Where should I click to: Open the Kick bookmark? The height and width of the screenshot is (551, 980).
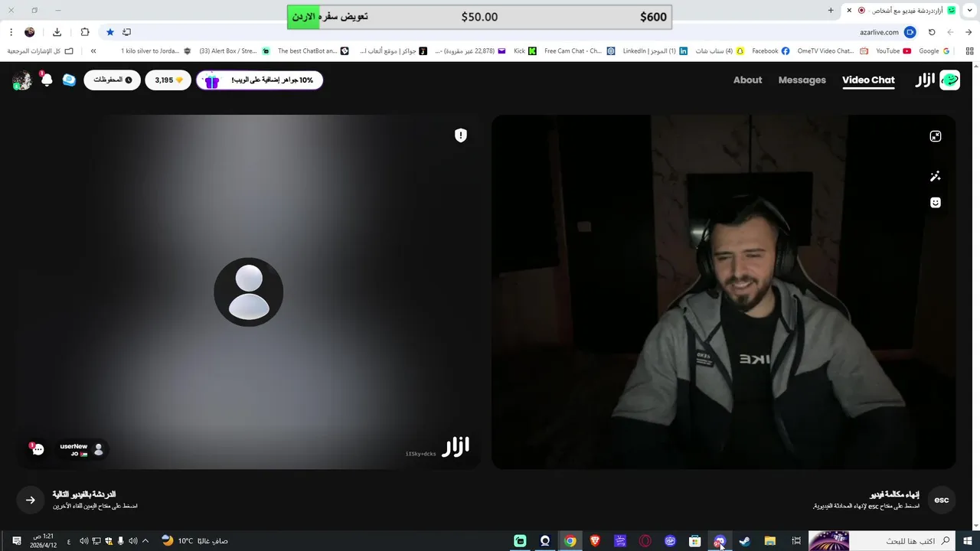tap(525, 51)
